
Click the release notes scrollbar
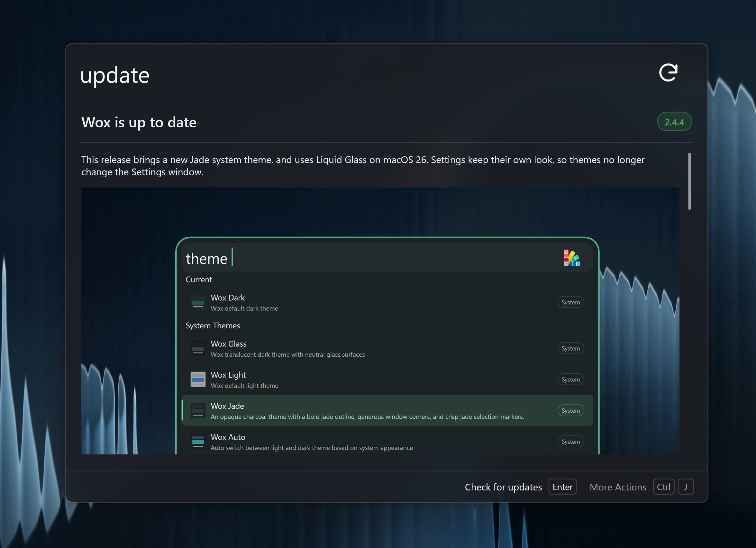(689, 181)
